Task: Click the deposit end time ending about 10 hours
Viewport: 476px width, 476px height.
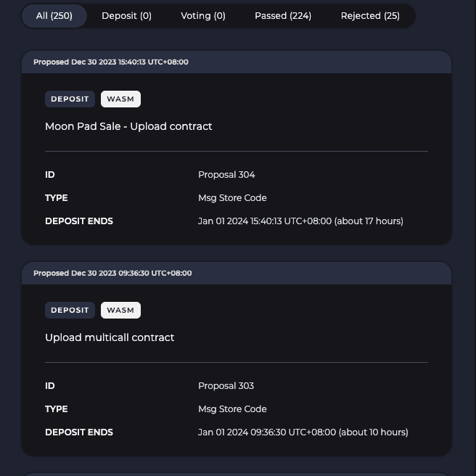Action: [303, 432]
